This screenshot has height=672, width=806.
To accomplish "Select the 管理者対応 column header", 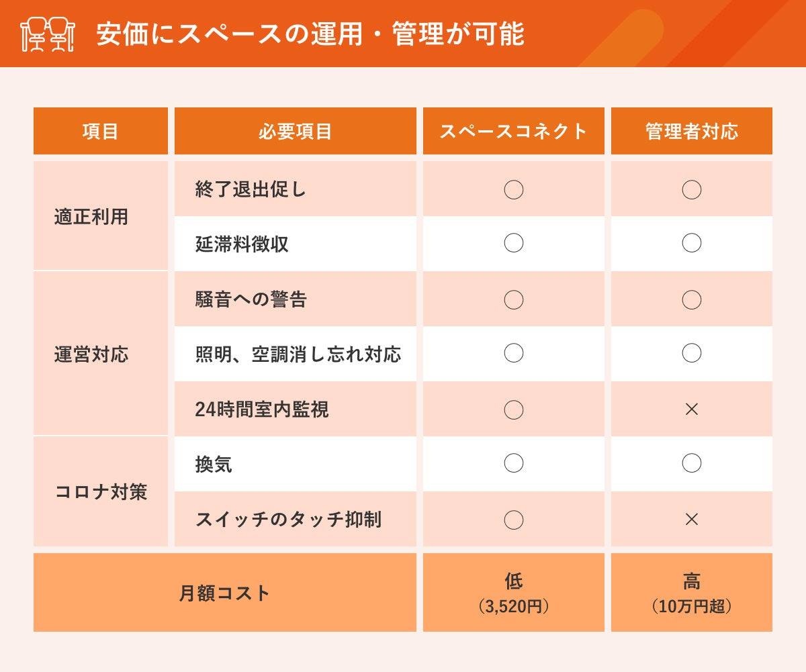I will [691, 131].
